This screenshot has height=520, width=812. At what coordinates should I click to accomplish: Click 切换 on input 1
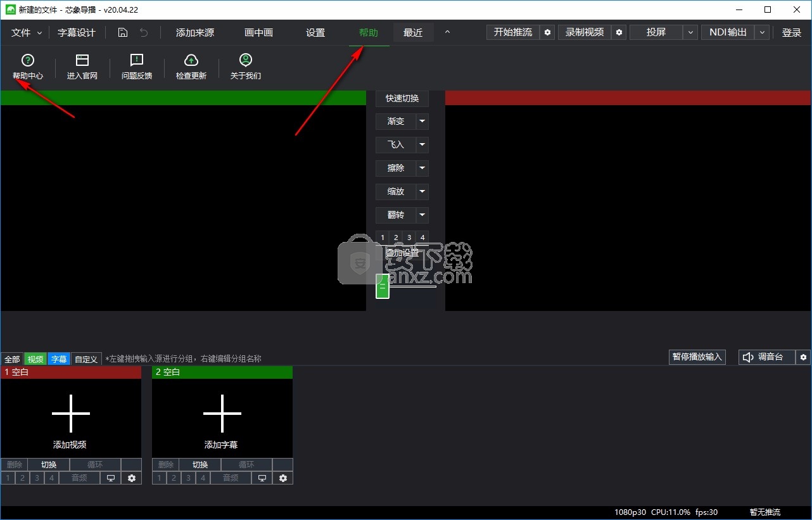[x=49, y=465]
